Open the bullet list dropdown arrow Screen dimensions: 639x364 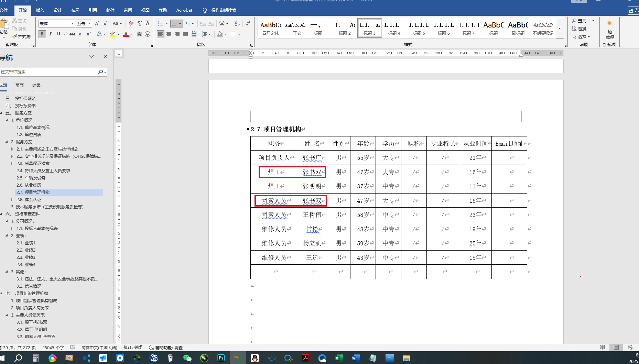[x=166, y=23]
